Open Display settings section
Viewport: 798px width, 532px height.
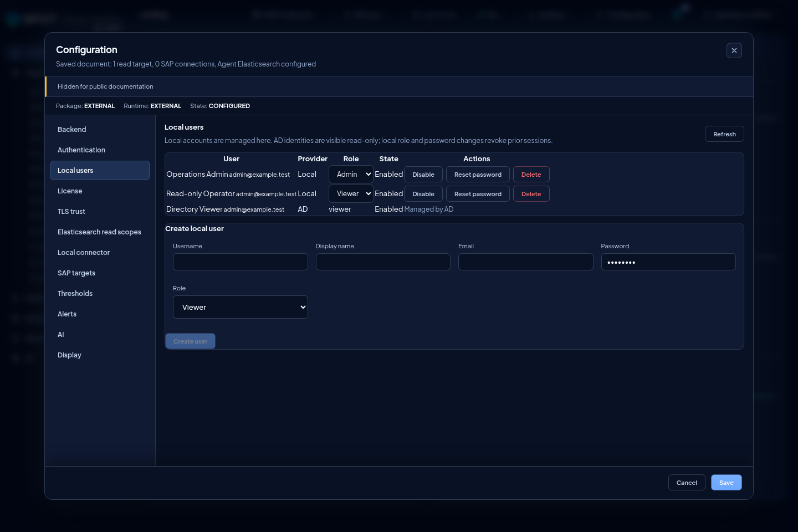(100, 355)
